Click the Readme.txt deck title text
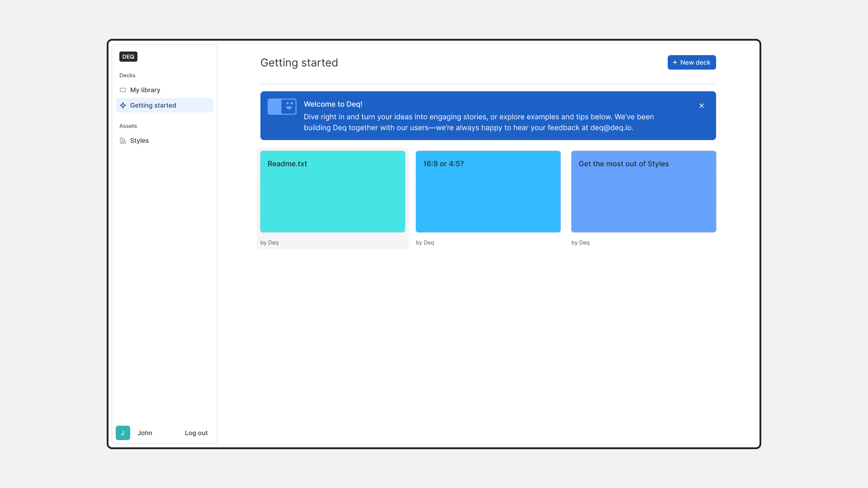The image size is (868, 488). coord(287,164)
